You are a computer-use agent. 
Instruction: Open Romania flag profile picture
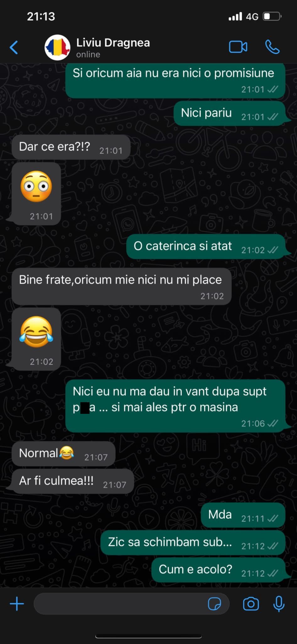coord(57,47)
